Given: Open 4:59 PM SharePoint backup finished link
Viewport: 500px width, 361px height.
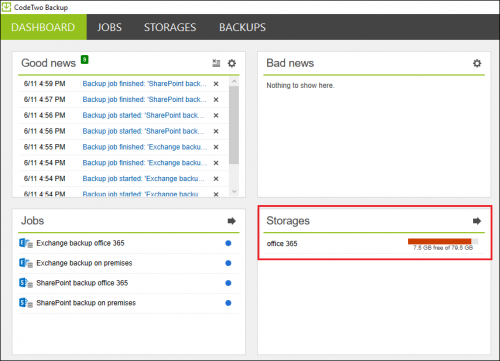Looking at the screenshot, I should click(145, 84).
